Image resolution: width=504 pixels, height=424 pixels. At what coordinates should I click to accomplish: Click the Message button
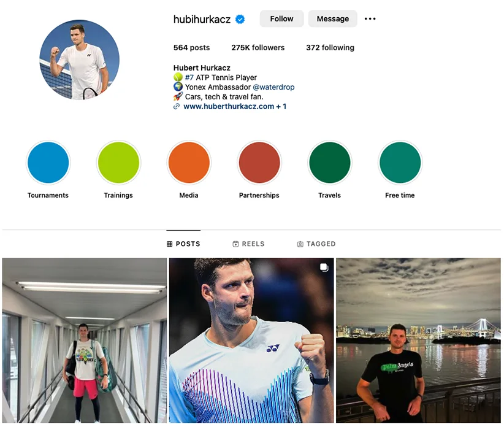[333, 18]
